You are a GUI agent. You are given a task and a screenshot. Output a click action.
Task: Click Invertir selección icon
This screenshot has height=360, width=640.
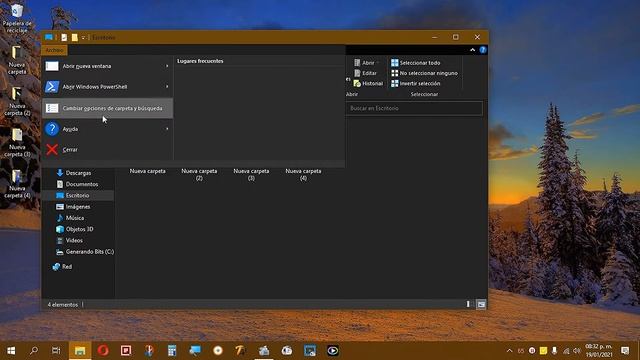[395, 83]
